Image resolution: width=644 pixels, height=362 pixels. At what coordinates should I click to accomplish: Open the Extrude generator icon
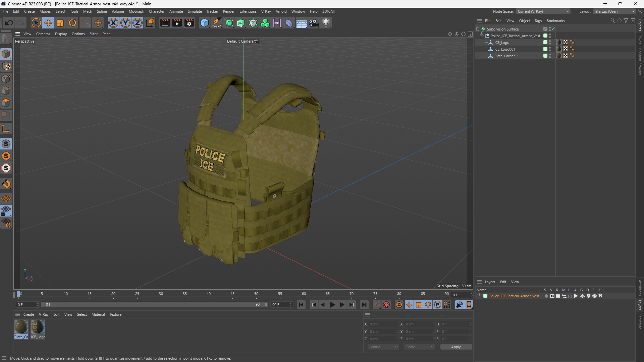241,23
